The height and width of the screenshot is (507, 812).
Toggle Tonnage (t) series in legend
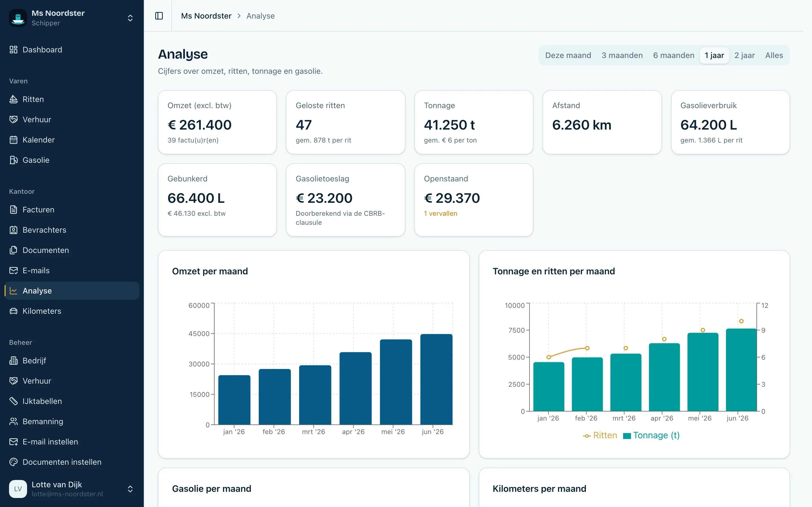pyautogui.click(x=651, y=435)
